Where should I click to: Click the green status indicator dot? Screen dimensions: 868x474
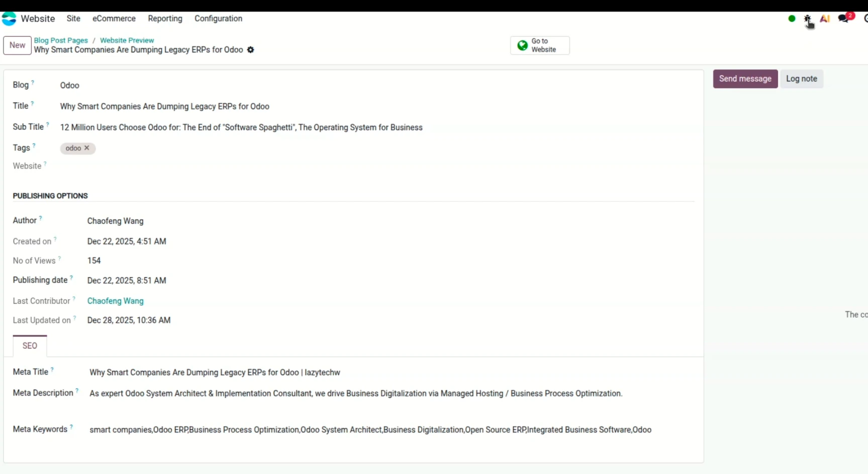[x=792, y=19]
